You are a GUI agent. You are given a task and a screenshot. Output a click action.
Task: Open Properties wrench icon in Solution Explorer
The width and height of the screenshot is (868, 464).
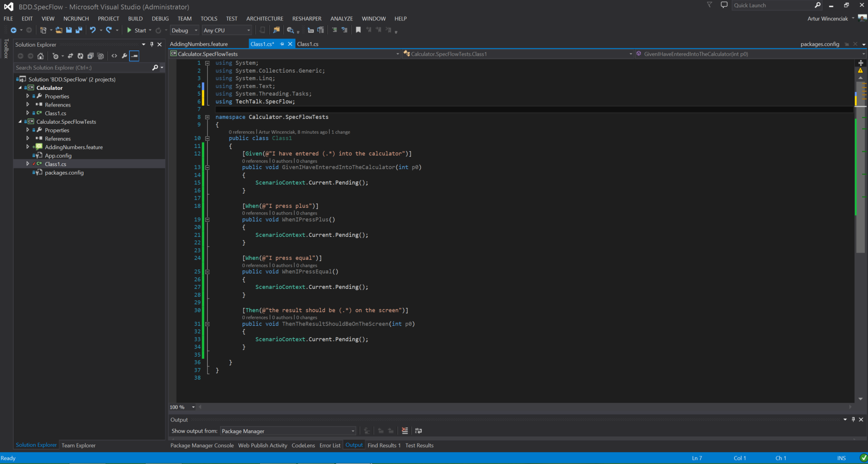pyautogui.click(x=124, y=56)
